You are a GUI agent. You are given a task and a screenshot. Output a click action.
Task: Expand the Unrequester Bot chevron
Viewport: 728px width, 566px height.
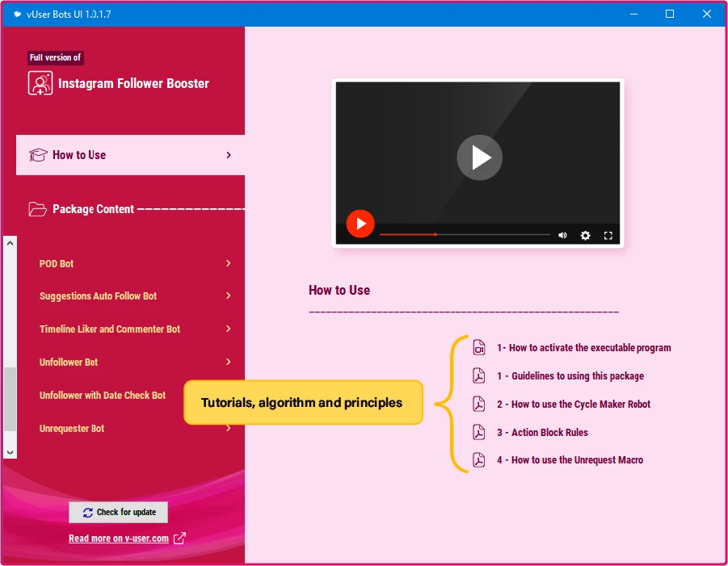pyautogui.click(x=228, y=428)
